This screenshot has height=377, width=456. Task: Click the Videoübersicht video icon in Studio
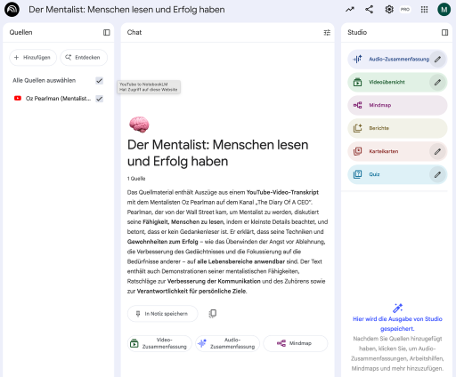click(358, 82)
